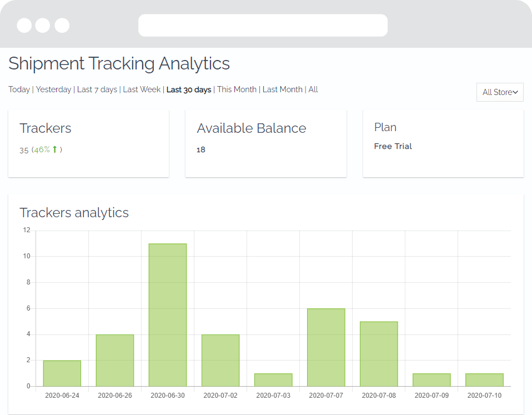Screen dimensions: 532x415
Task: Switch to Last 7 days filter
Action: point(97,89)
